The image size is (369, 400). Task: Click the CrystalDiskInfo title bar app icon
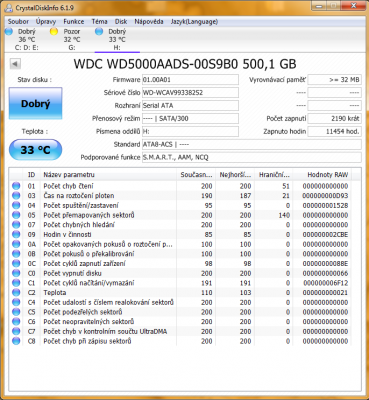click(9, 7)
